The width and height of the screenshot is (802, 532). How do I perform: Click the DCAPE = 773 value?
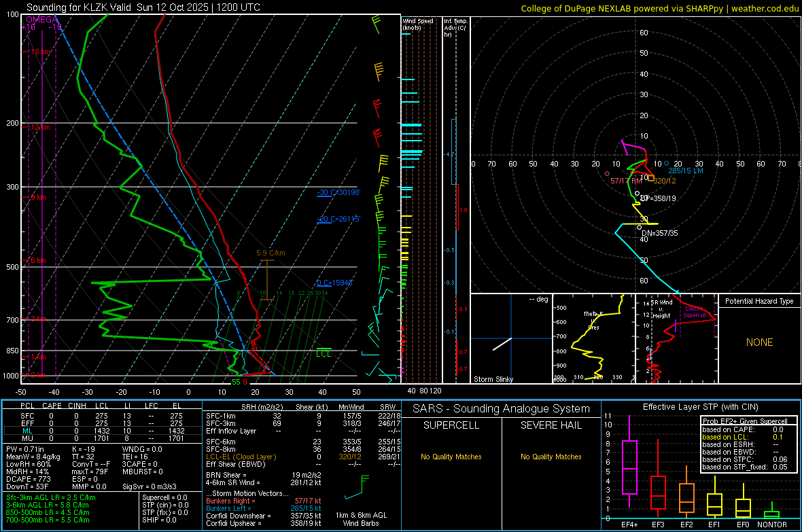pyautogui.click(x=28, y=479)
